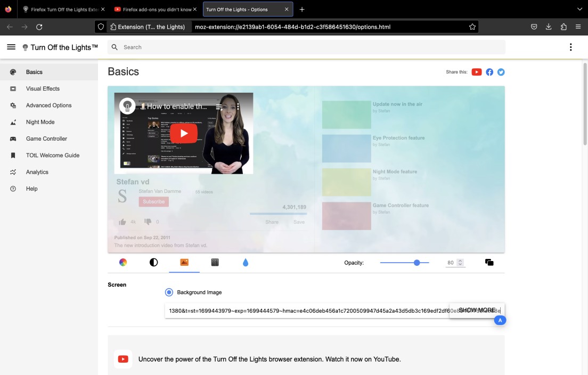Click the pink Game Controller feature thumbnail
Image resolution: width=588 pixels, height=375 pixels.
coord(347,216)
